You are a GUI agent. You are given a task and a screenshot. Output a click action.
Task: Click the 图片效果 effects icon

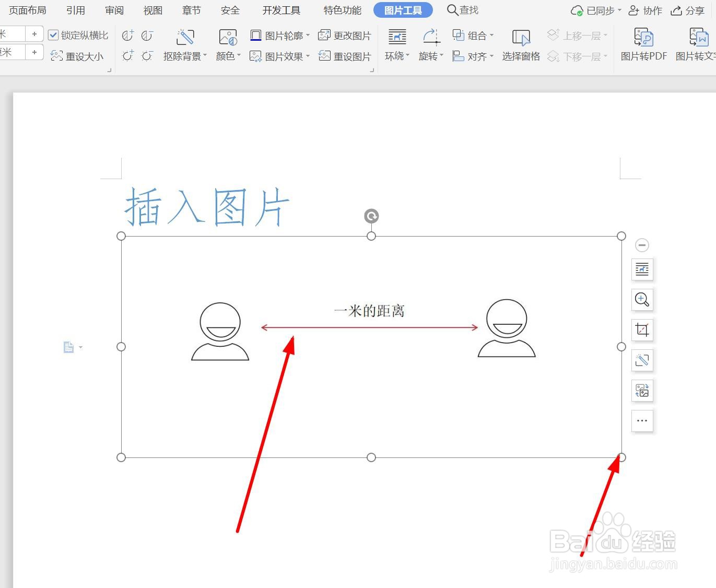click(x=256, y=56)
